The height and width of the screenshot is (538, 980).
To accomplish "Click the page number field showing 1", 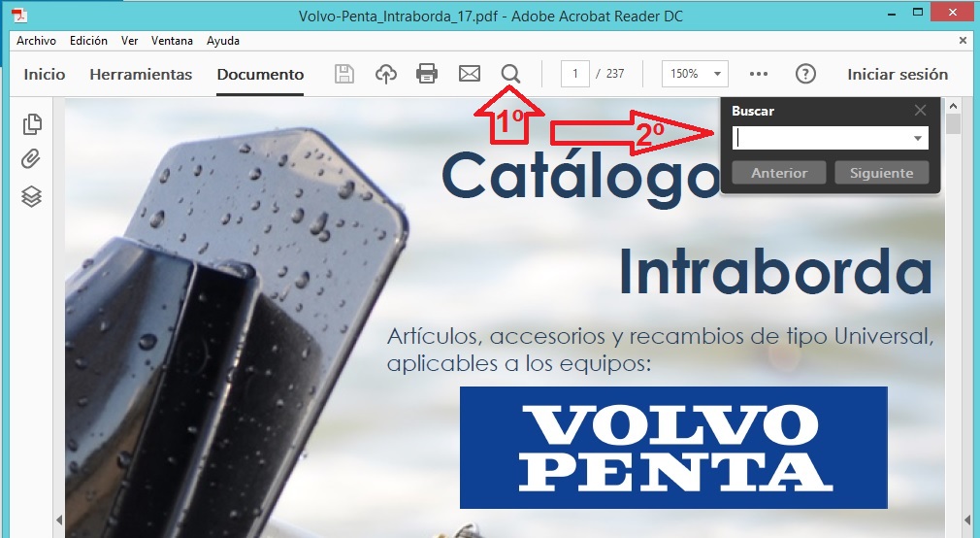I will click(x=575, y=74).
